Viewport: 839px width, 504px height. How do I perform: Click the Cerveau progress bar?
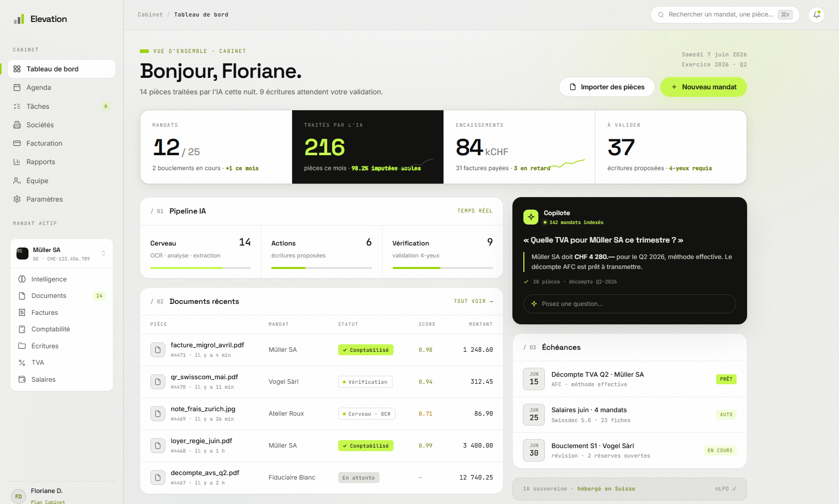[200, 268]
